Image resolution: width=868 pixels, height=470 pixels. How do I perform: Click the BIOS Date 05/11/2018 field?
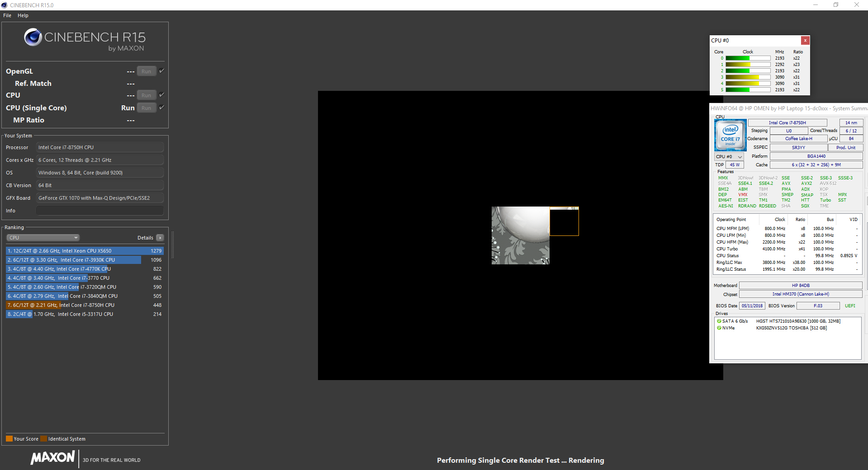coord(752,306)
